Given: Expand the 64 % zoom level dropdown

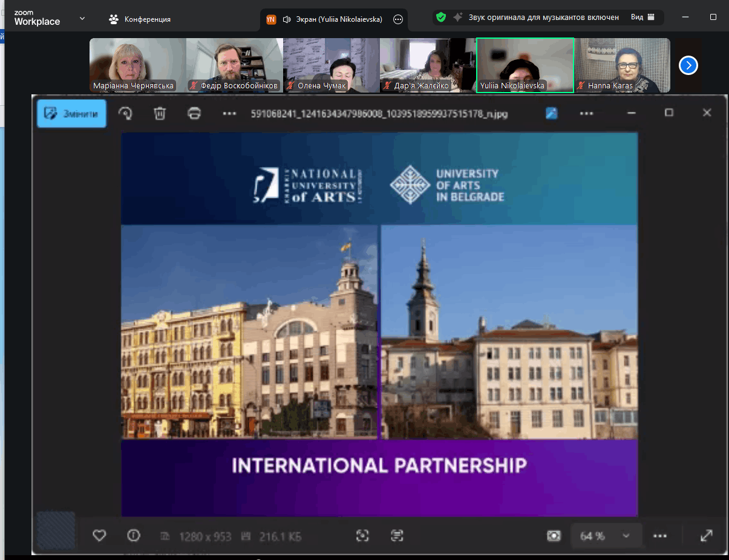Looking at the screenshot, I should point(626,536).
